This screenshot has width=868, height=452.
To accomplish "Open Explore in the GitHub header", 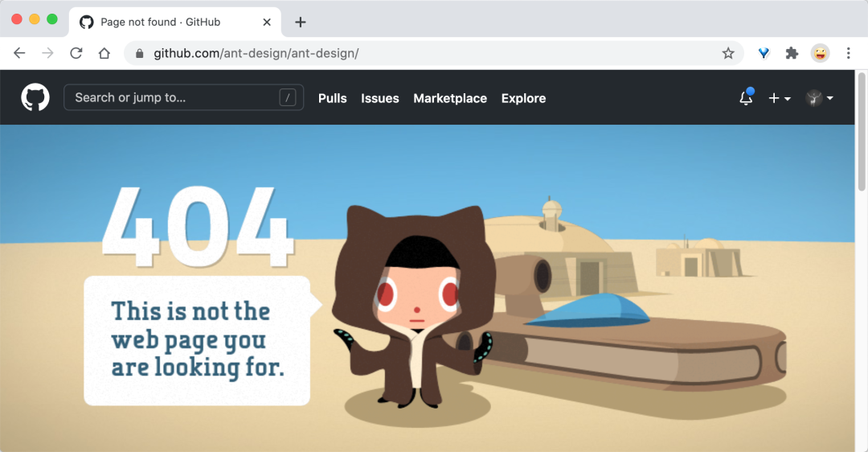I will tap(524, 98).
